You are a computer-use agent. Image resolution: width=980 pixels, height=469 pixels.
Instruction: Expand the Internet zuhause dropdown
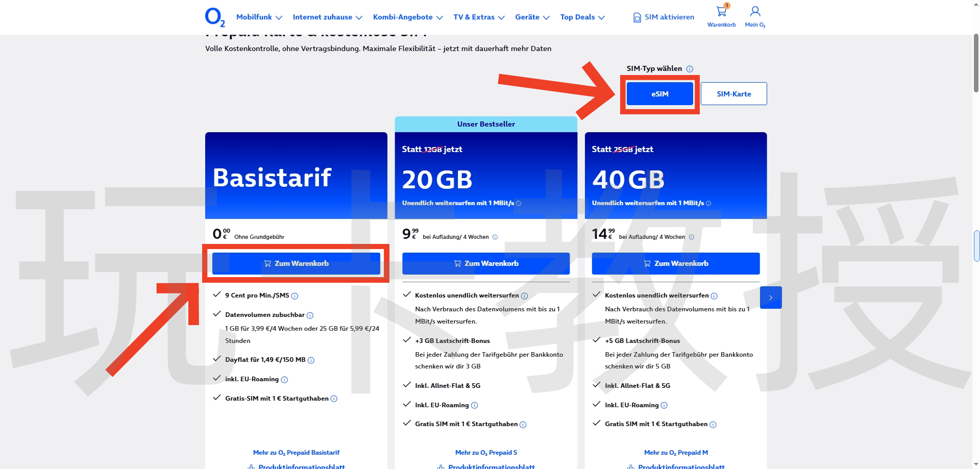(327, 17)
